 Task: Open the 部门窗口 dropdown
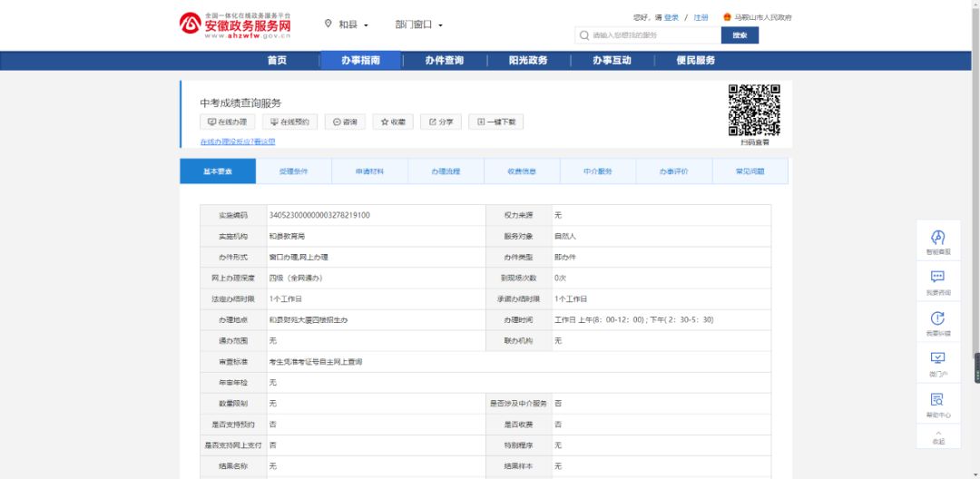(418, 24)
